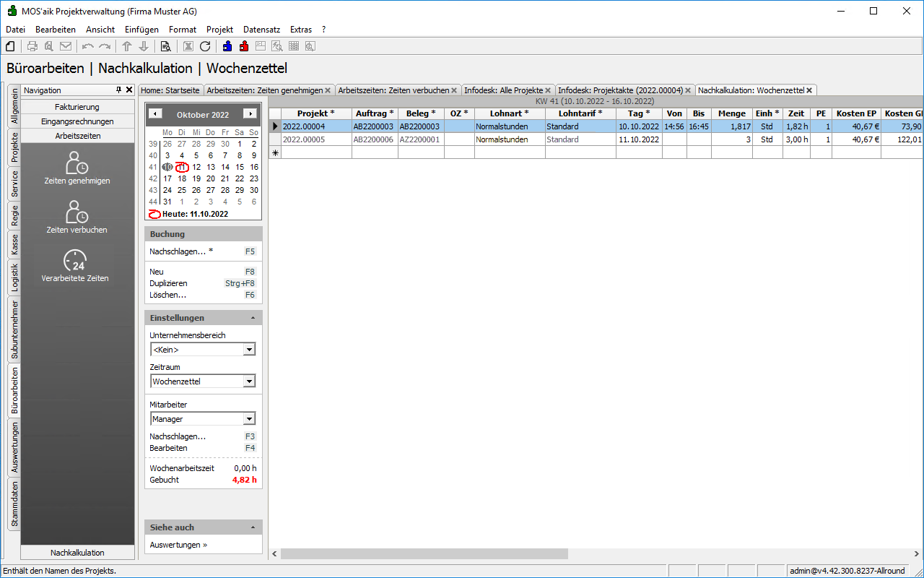Close the Infodesk: Alle Projekte tab
The height and width of the screenshot is (578, 924).
click(x=549, y=90)
